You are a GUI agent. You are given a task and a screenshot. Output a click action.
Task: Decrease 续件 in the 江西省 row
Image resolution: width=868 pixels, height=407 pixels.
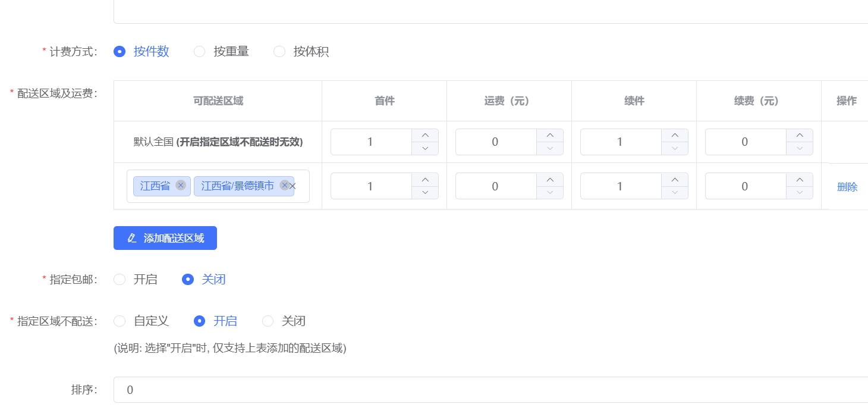click(x=675, y=193)
